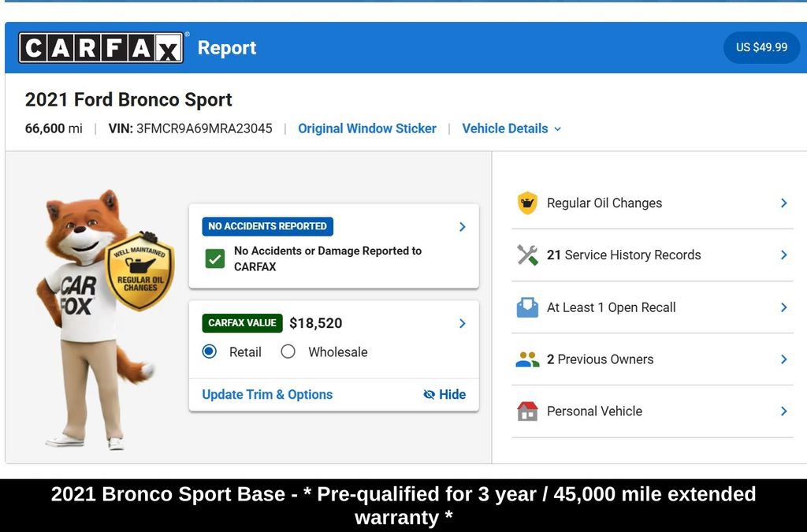Image resolution: width=807 pixels, height=532 pixels.
Task: Click the 2021 Ford Bronco Sport heading
Action: pyautogui.click(x=128, y=100)
